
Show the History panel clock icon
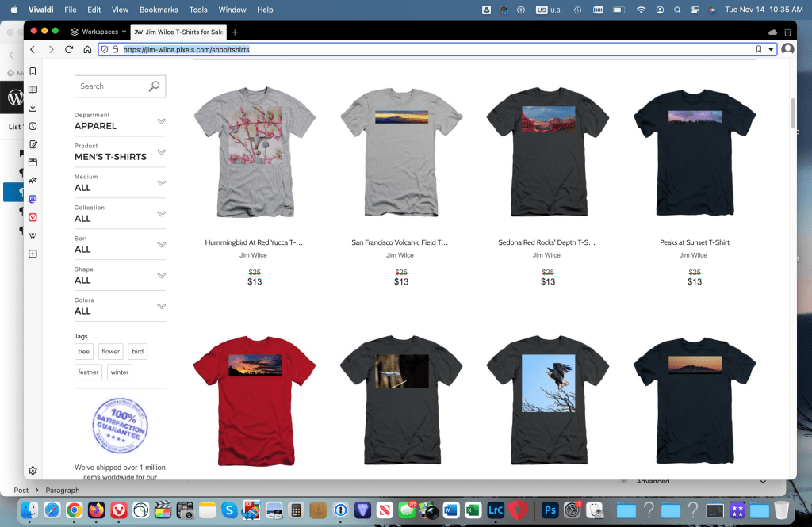[x=33, y=126]
